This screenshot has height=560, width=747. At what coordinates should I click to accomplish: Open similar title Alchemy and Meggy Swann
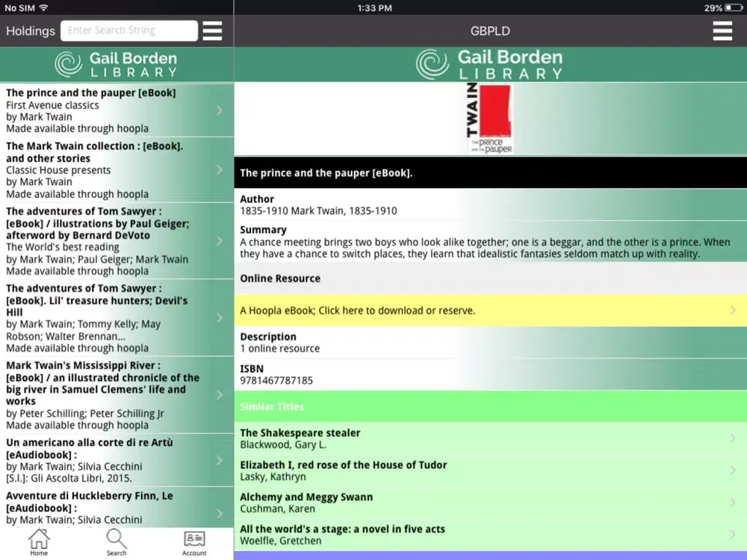(x=490, y=503)
